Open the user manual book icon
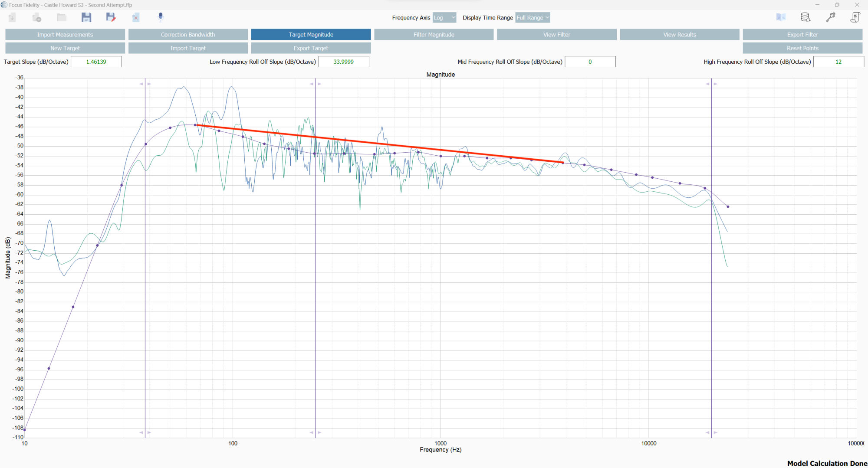Viewport: 868px width, 468px height. click(781, 17)
